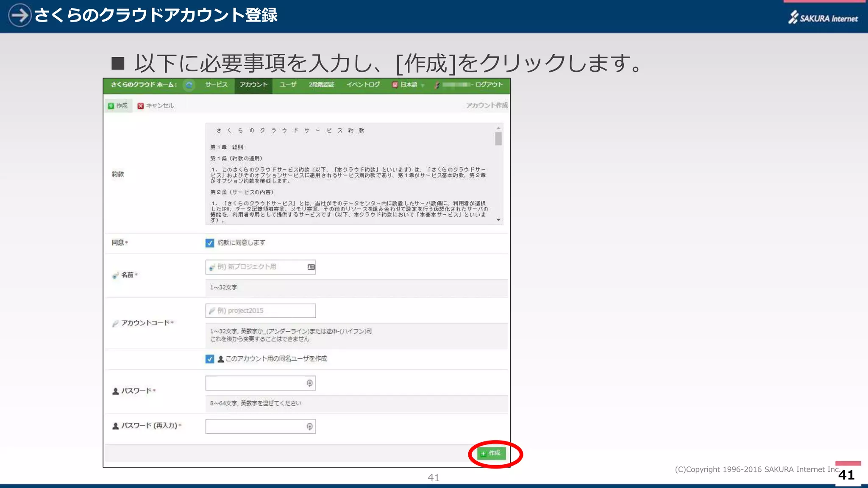The width and height of the screenshot is (868, 488).
Task: Toggle 約款に同意します checkbox
Action: [x=210, y=243]
